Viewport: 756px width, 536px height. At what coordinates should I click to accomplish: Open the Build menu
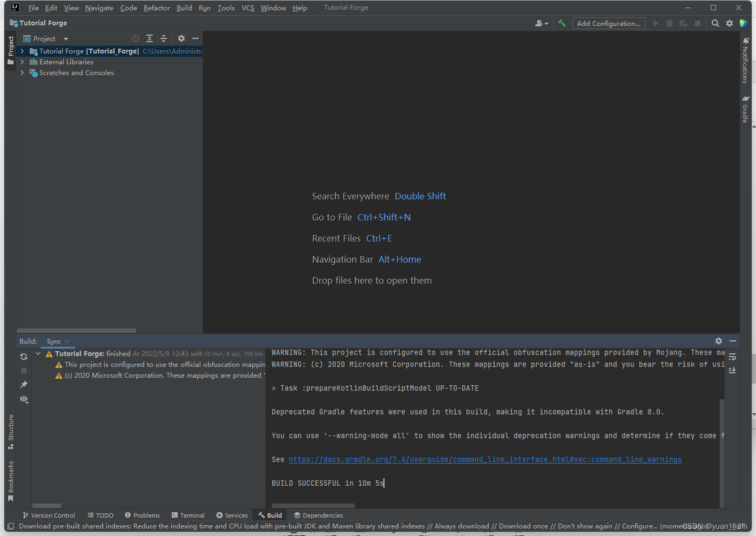[184, 8]
